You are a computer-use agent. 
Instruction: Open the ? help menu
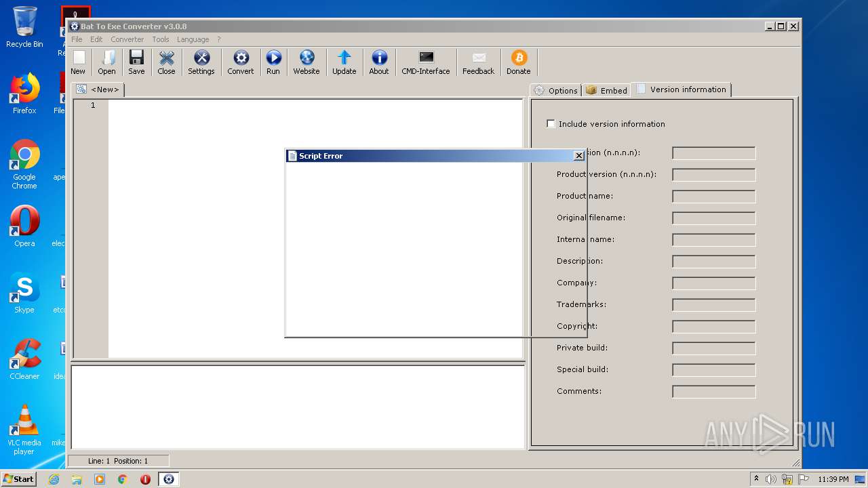(218, 39)
